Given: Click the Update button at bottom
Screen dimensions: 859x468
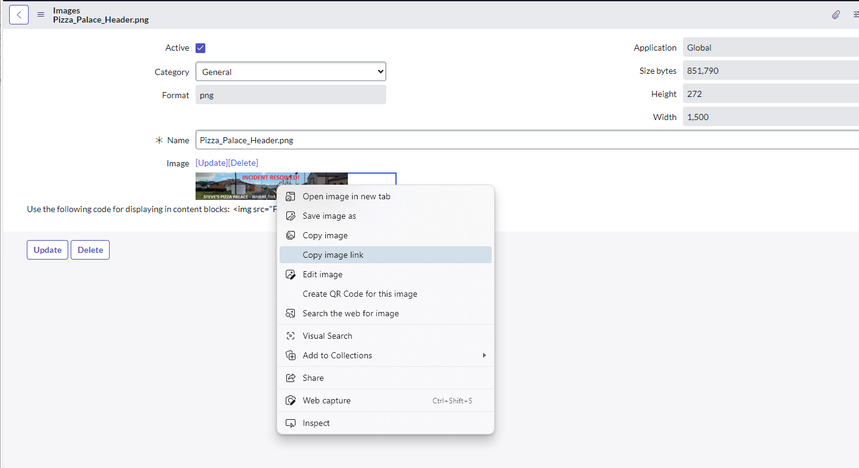Looking at the screenshot, I should (48, 250).
